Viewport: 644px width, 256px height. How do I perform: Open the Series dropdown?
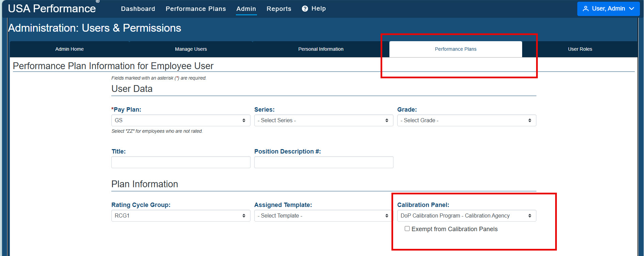[x=324, y=120]
